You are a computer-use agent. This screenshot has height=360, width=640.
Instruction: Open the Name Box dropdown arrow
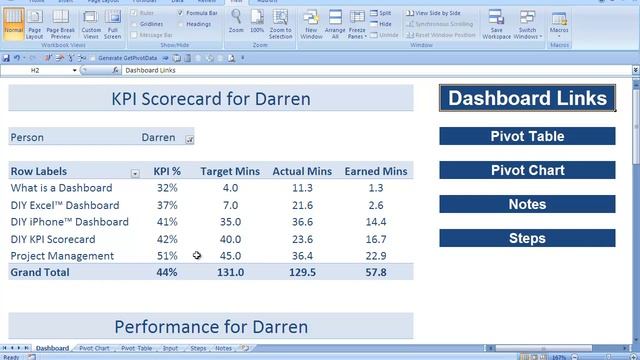(74, 70)
